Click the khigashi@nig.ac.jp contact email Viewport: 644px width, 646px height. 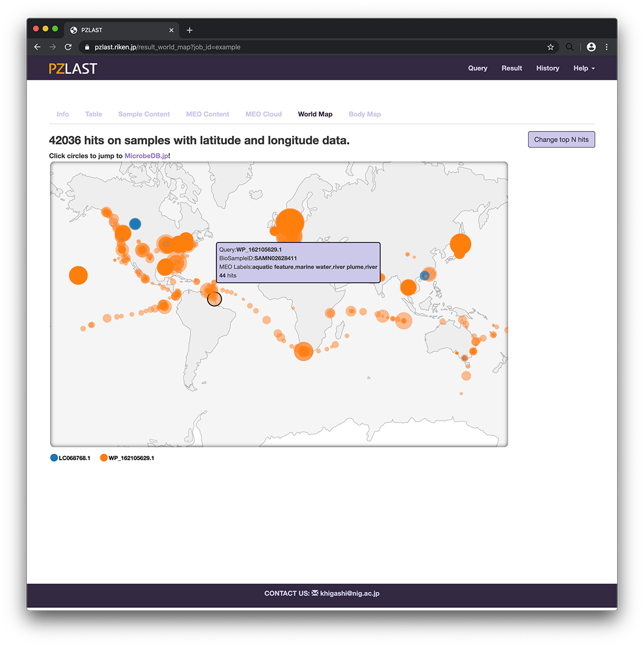click(x=350, y=593)
